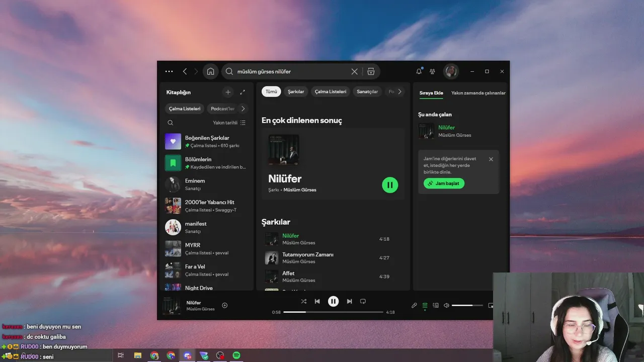Image resolution: width=644 pixels, height=362 pixels.
Task: Click Nilüfer album cover in top result
Action: click(x=284, y=149)
